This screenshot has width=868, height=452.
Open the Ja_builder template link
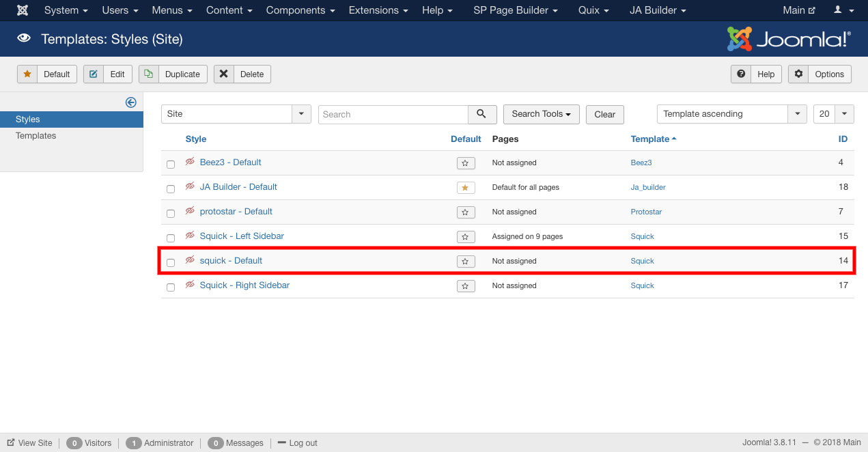coord(648,187)
